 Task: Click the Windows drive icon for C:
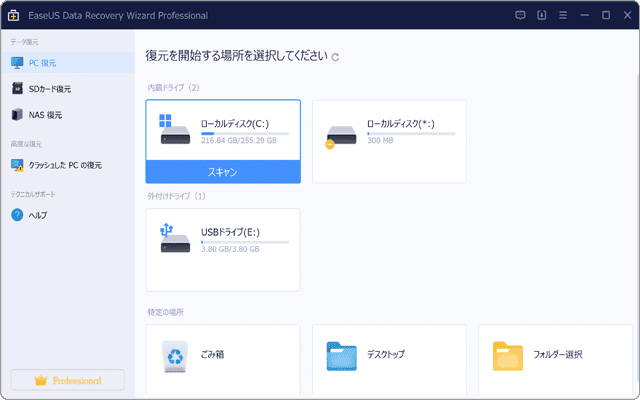pyautogui.click(x=175, y=129)
